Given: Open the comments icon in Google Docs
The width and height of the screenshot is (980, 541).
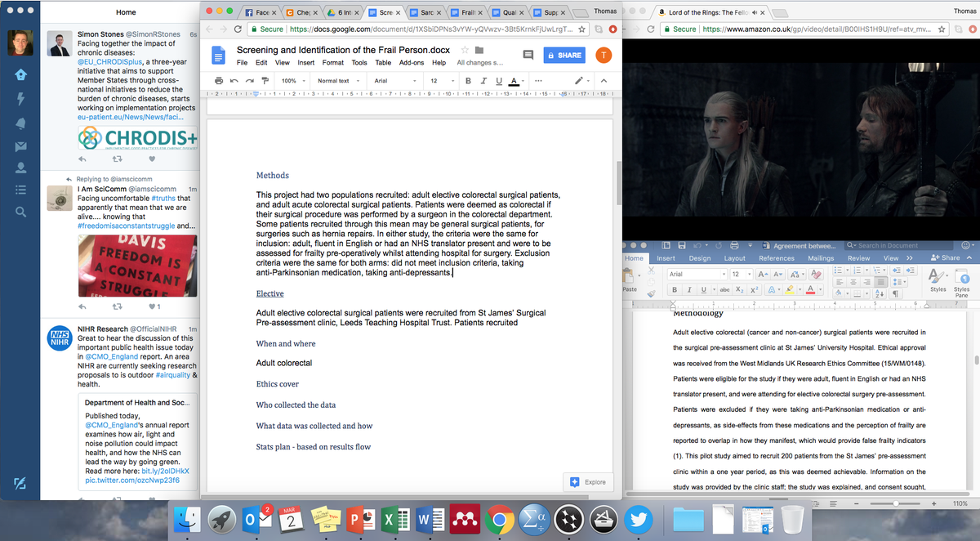Looking at the screenshot, I should (528, 55).
